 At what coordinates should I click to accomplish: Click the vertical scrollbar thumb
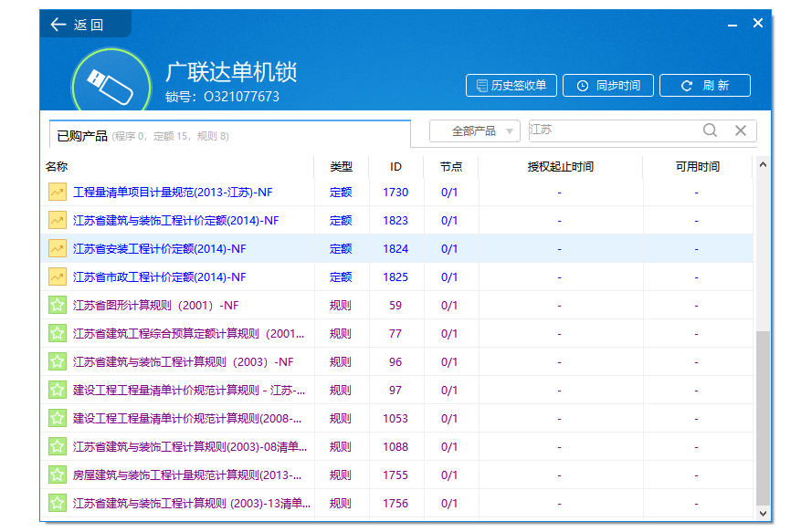pyautogui.click(x=763, y=417)
